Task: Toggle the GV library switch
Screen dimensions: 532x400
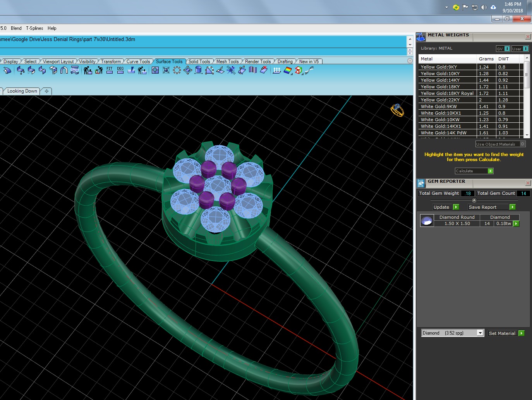Action: [503, 49]
